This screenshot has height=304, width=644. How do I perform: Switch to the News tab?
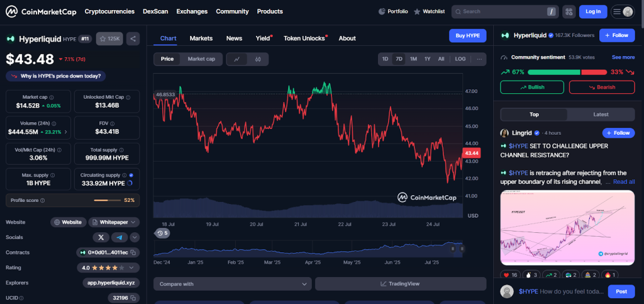tap(234, 38)
